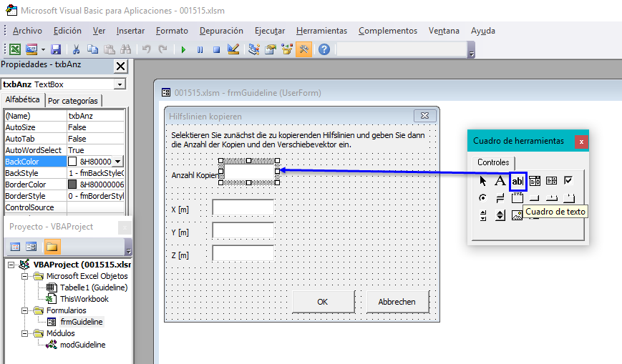This screenshot has width=622, height=364.
Task: Select the Controles tab in toolbox
Action: click(493, 162)
